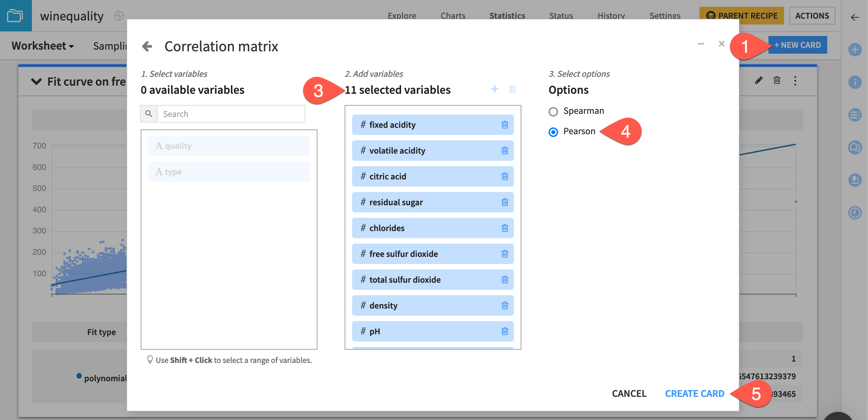
Task: Click the plus icon to add selected variables
Action: (x=495, y=89)
